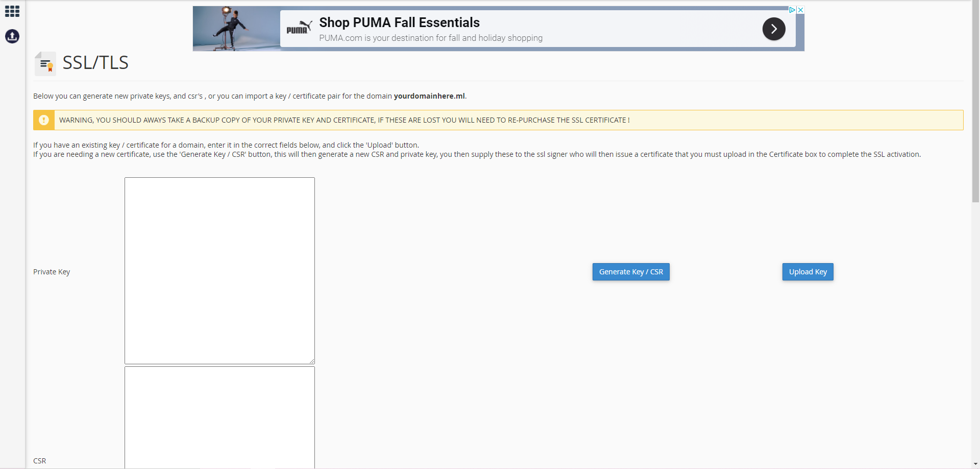Viewport: 980px width, 469px height.
Task: Click the page vertical scrollbar thumb
Action: click(975, 101)
